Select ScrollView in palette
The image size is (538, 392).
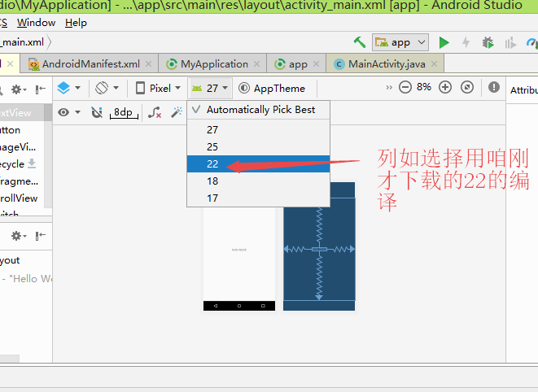click(22, 198)
